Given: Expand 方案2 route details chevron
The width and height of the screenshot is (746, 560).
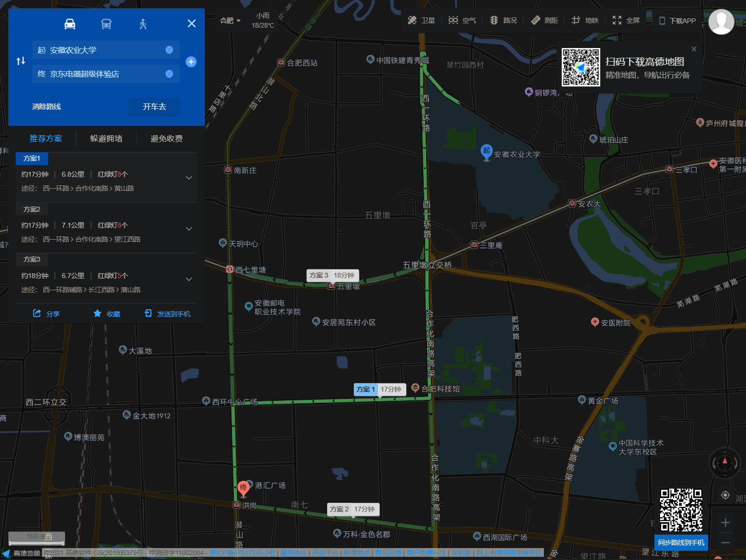Looking at the screenshot, I should [x=189, y=229].
